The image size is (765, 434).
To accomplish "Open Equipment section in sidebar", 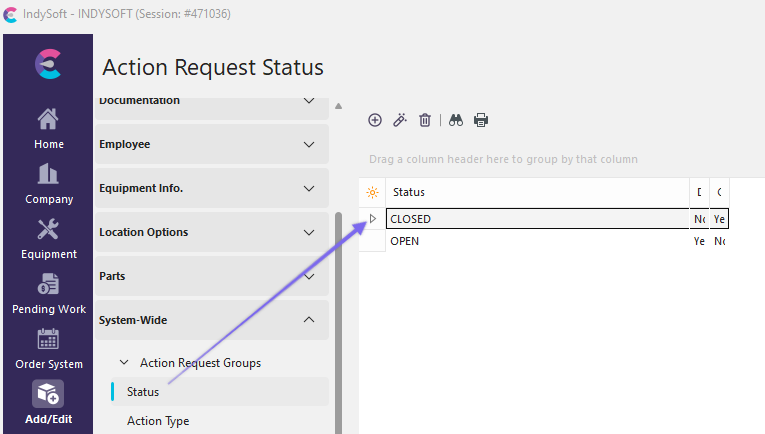I will 48,239.
